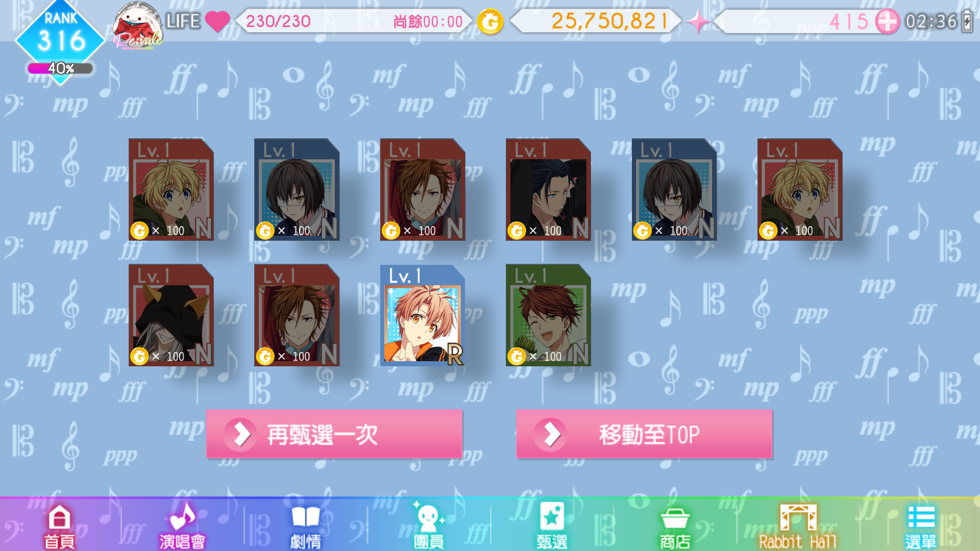Select the black hooded cat-ear N card
Screen dimensions: 980x551
pyautogui.click(x=171, y=315)
